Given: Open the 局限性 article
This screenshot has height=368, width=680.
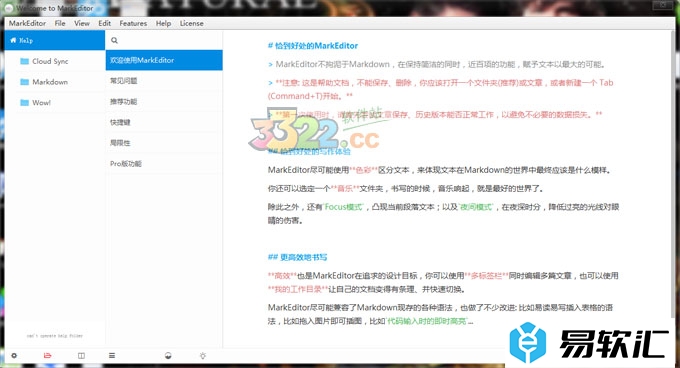Looking at the screenshot, I should (x=164, y=143).
